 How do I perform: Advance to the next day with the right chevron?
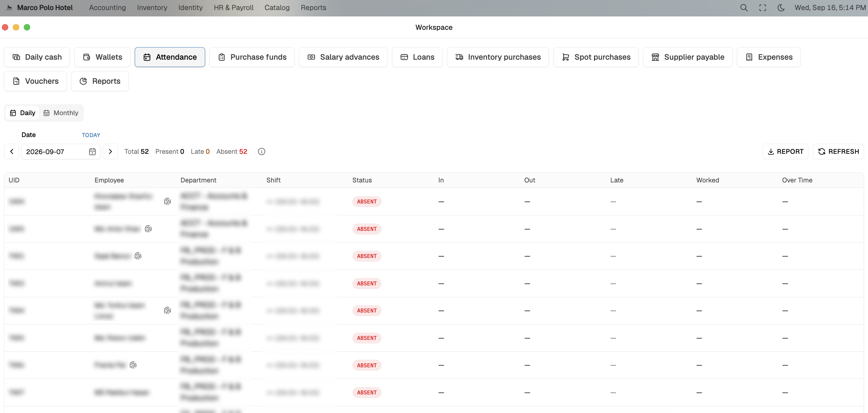click(x=110, y=152)
